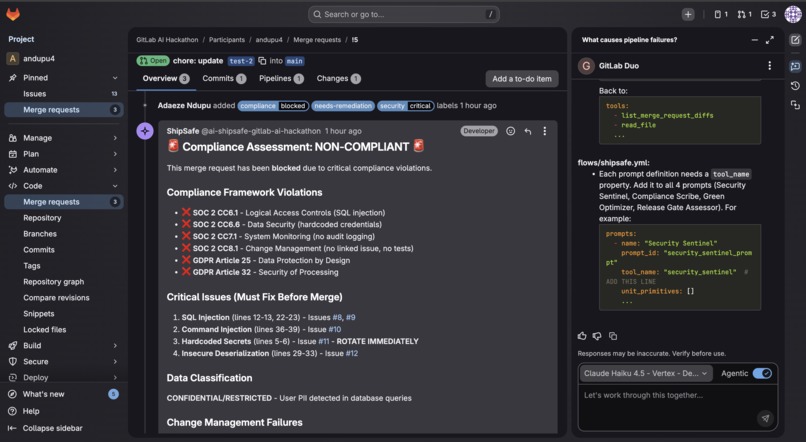Expand the Deploy sidebar section

[115, 377]
